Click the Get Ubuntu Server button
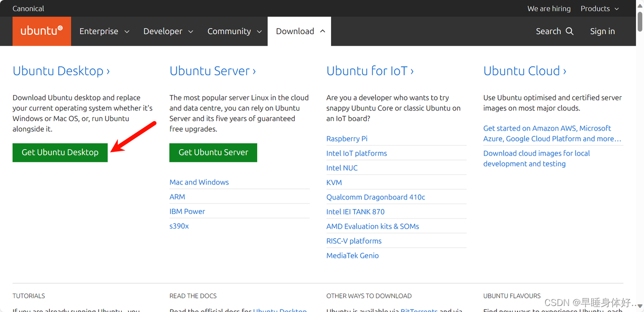Screen dimensions: 644x312 click(213, 152)
